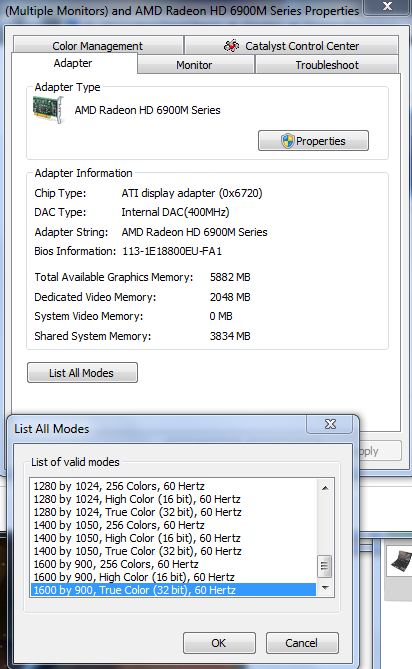Viewport: 412px width, 669px height.
Task: Click the mode list scrollbar thumb
Action: 325,566
